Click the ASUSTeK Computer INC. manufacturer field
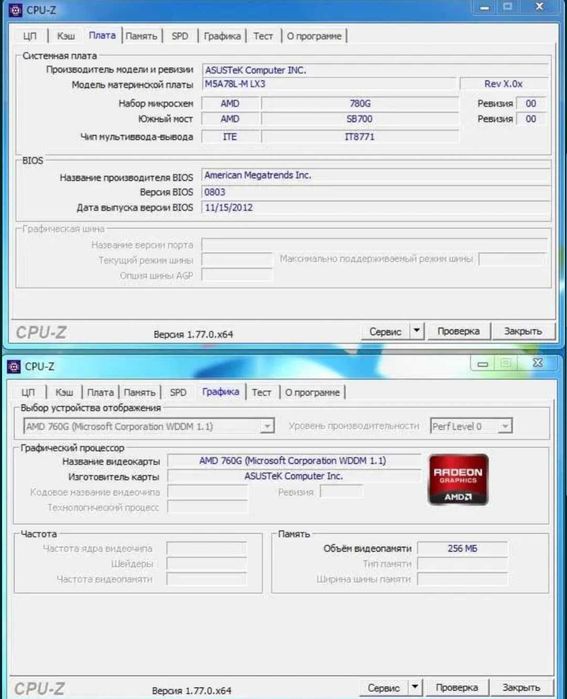Screen dimensions: 567x699 point(374,70)
